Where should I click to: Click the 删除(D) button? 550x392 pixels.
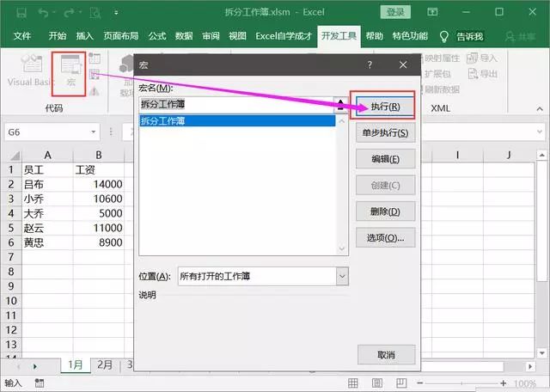click(385, 211)
